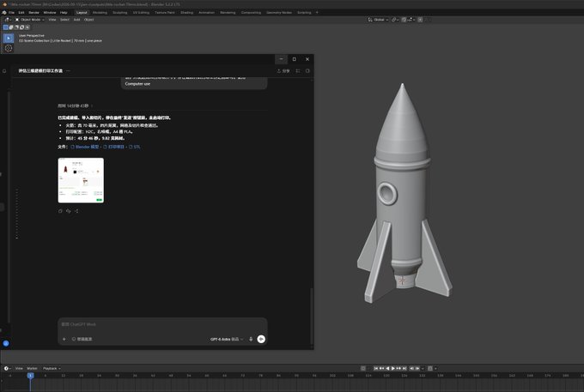Open the 3D viewport editor type dropdown

point(8,20)
